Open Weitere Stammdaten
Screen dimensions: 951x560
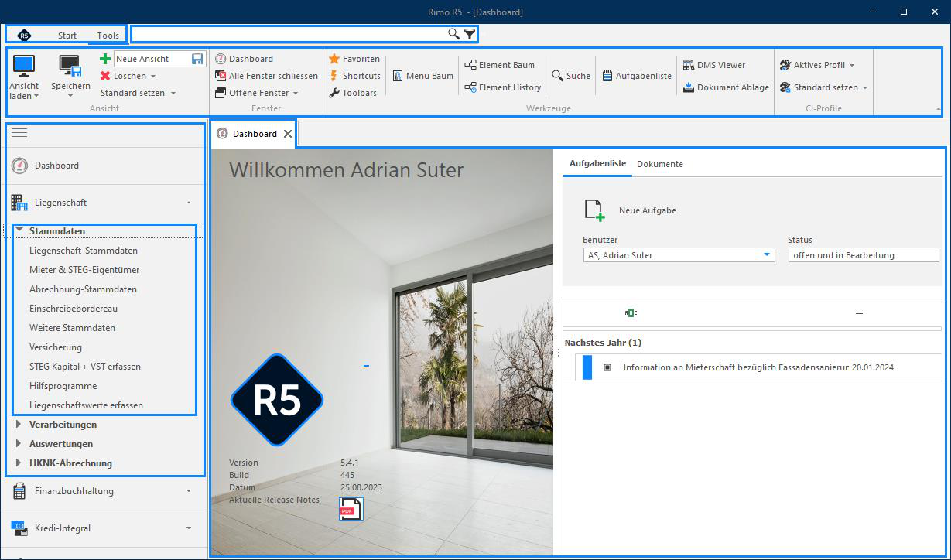(x=72, y=328)
